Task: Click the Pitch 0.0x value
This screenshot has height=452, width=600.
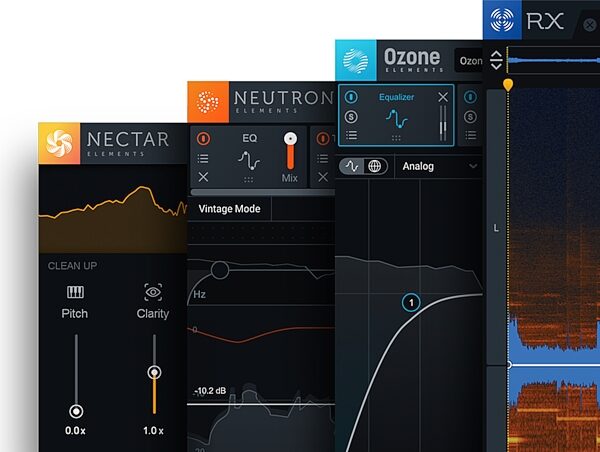Action: (x=75, y=431)
